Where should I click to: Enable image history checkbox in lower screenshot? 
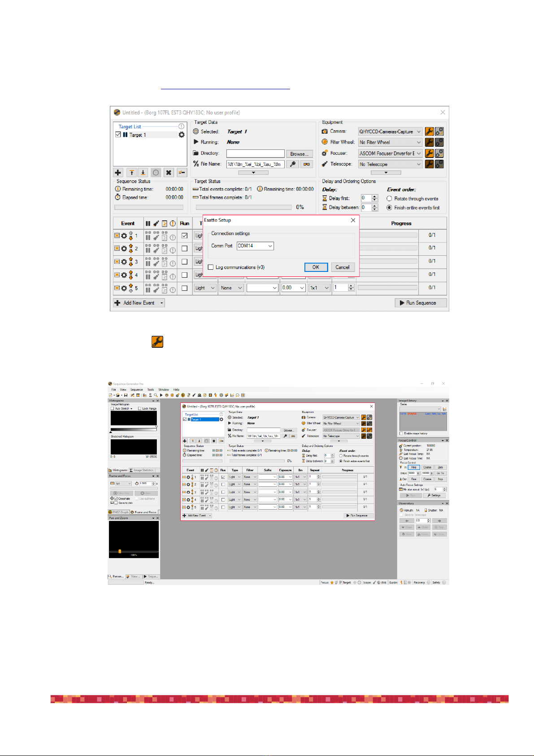coord(401,433)
